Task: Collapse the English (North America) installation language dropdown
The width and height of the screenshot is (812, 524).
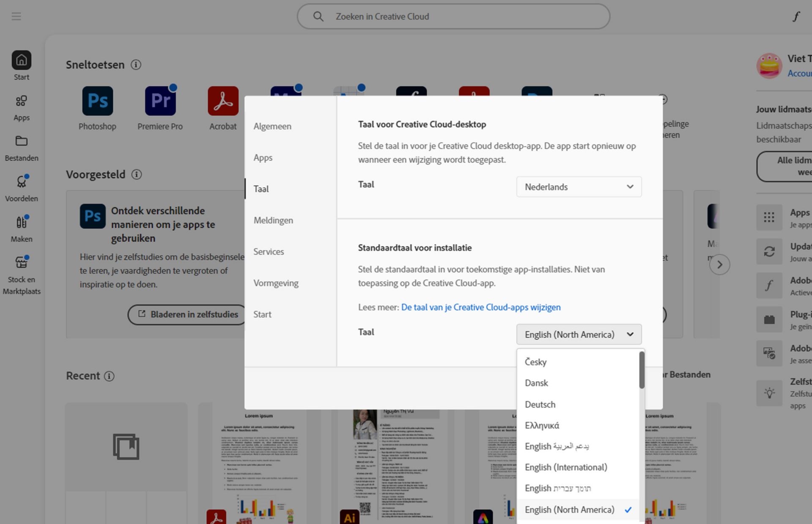Action: pyautogui.click(x=579, y=334)
